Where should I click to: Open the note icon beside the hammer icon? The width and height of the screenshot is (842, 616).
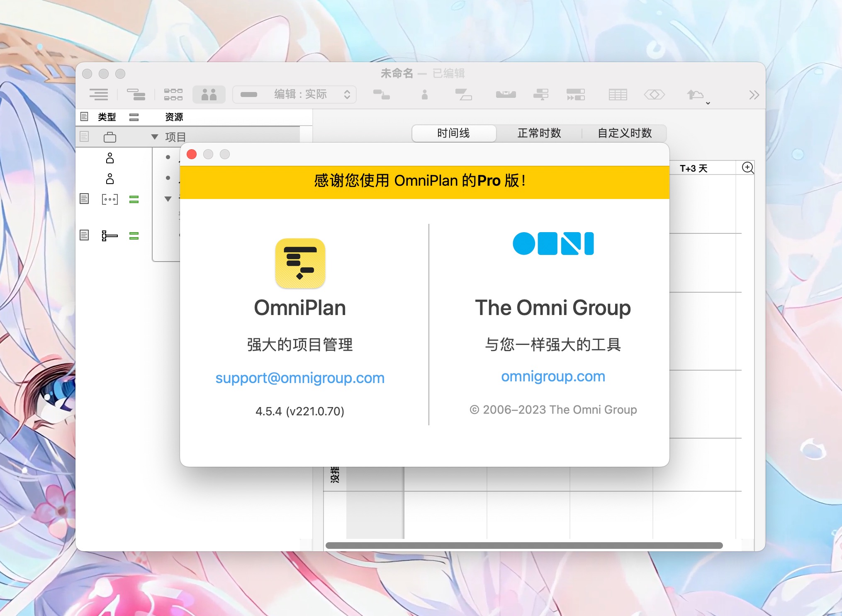(84, 235)
